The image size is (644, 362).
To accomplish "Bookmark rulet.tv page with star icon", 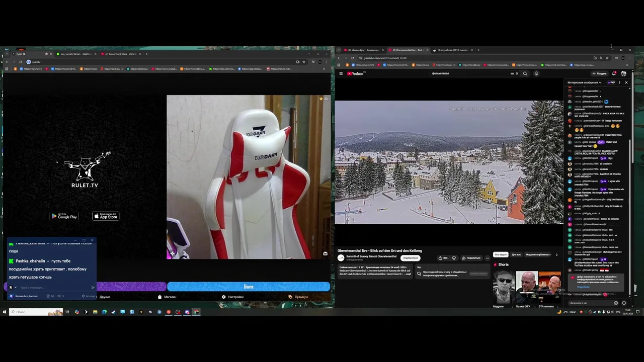I will tap(303, 62).
